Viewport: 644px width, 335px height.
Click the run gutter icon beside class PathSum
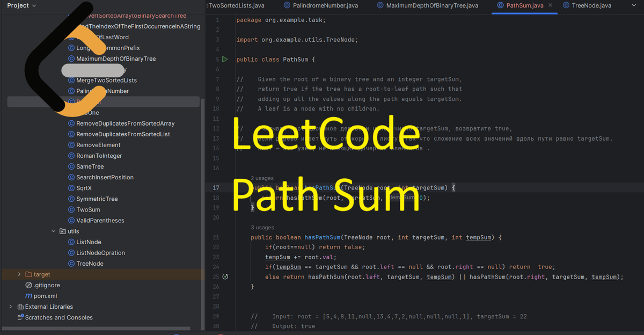[x=225, y=60]
